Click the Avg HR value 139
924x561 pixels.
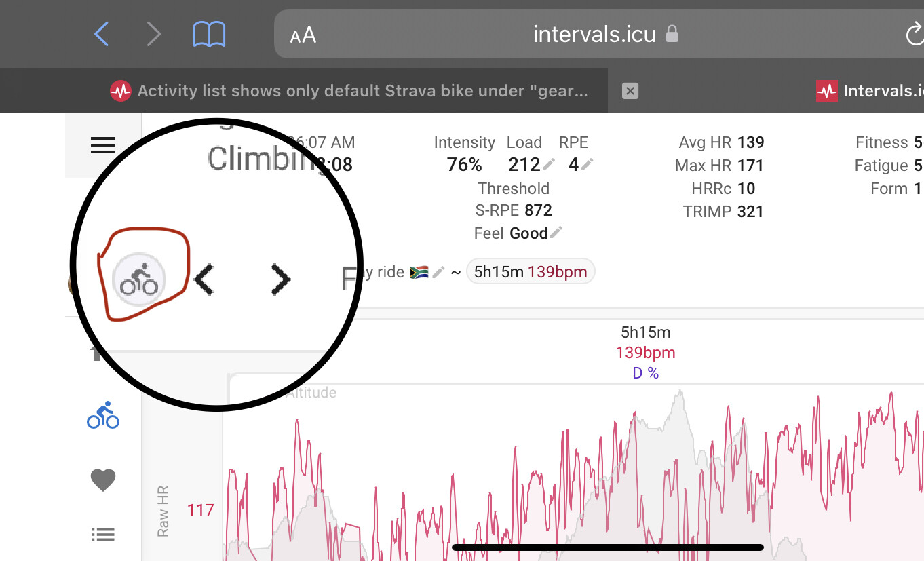click(750, 142)
